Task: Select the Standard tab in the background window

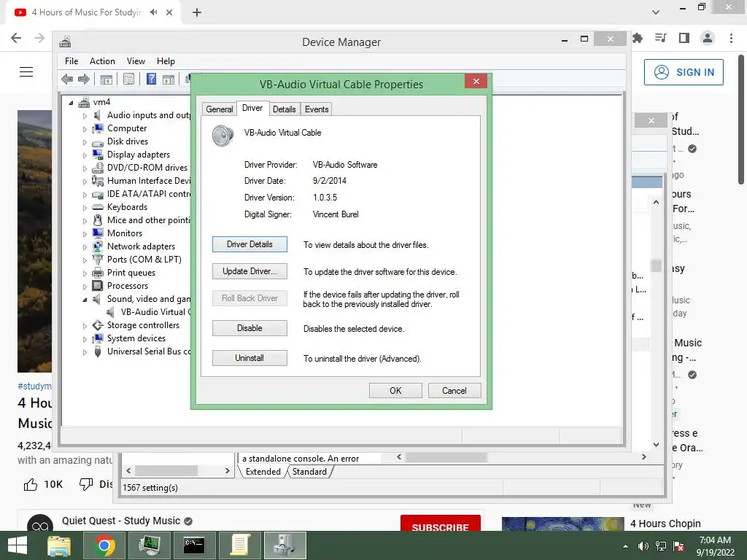Action: coord(309,472)
